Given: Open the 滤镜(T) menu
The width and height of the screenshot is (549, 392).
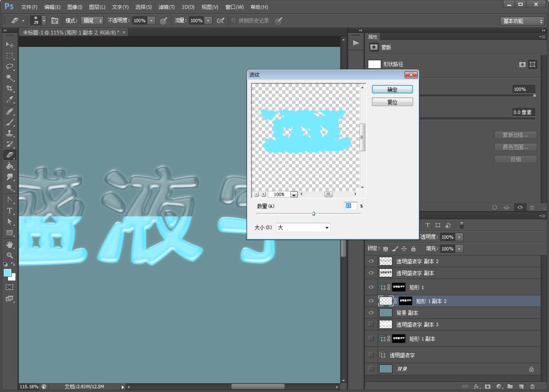Looking at the screenshot, I should click(166, 7).
